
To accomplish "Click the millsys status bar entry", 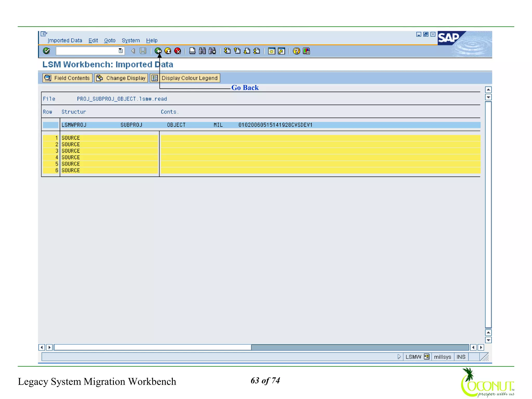I will pyautogui.click(x=442, y=357).
